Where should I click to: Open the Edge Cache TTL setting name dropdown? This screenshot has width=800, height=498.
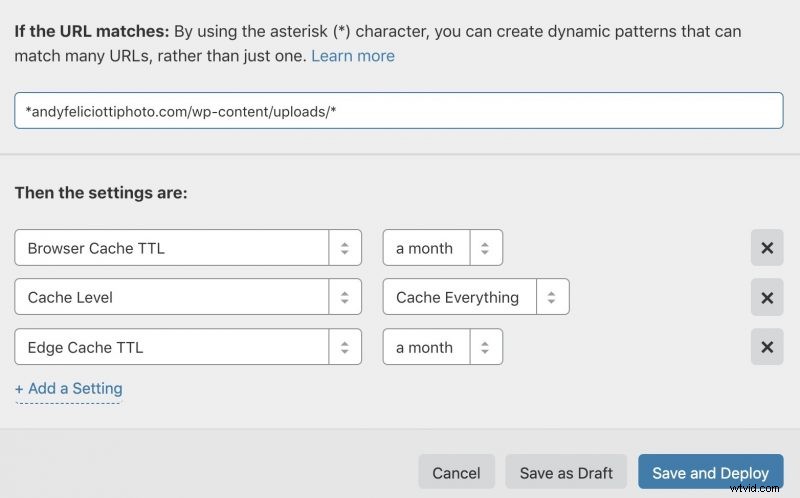tap(172, 347)
